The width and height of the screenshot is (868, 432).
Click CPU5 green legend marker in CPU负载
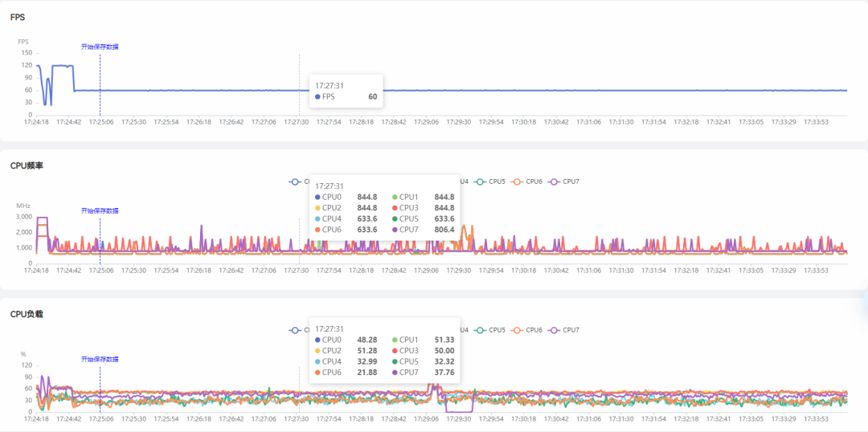pos(481,330)
